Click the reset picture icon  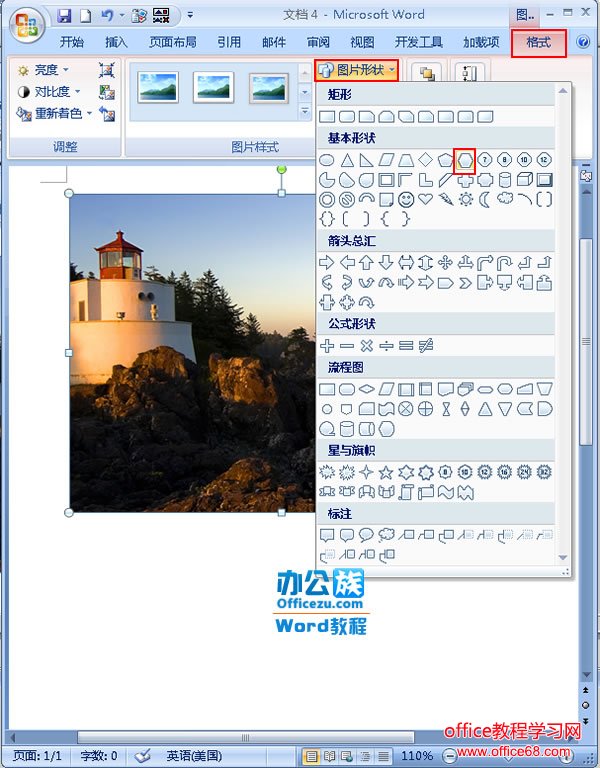point(106,114)
